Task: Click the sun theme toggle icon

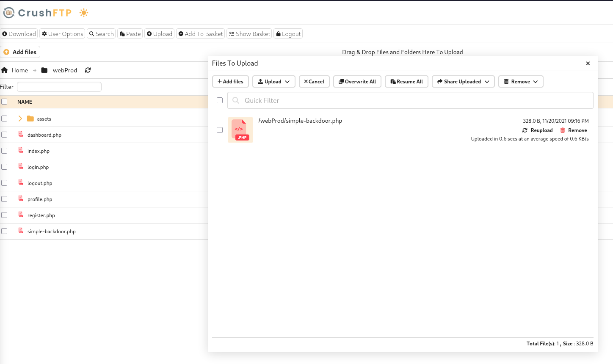Action: point(84,13)
